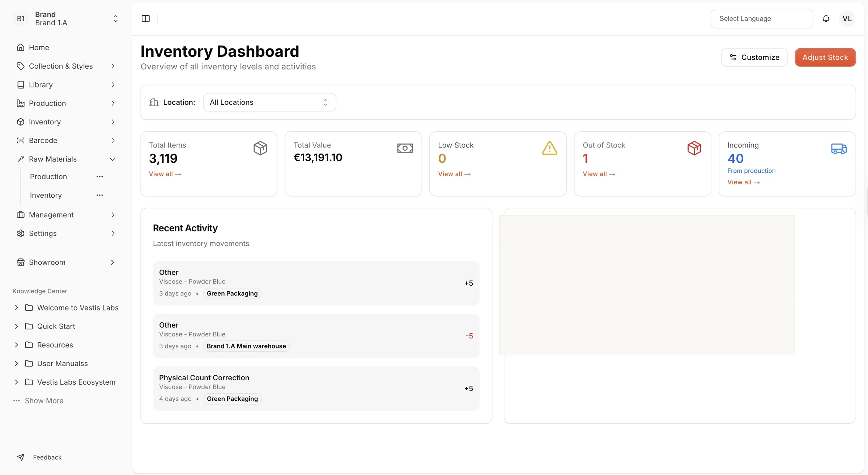The image size is (868, 475).
Task: Click View all under Total Items
Action: coord(165,174)
